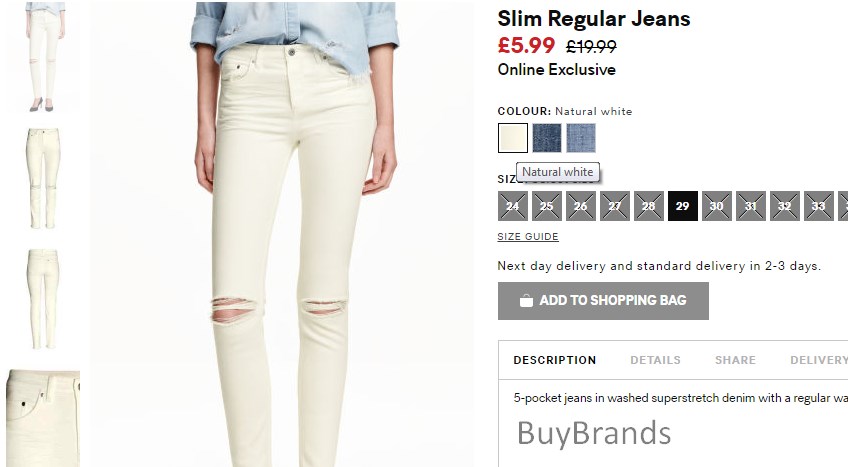This screenshot has width=848, height=467.
Task: Select the Description tab
Action: [554, 360]
